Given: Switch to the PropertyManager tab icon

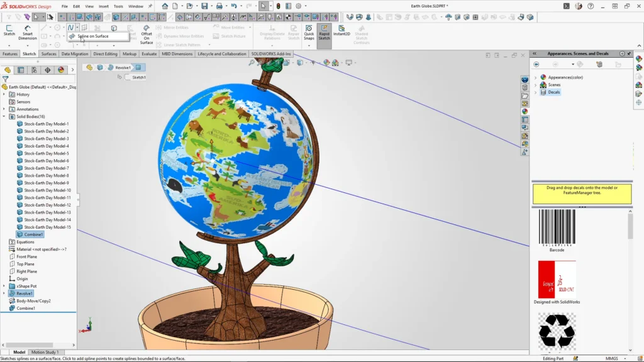Looking at the screenshot, I should click(x=21, y=70).
